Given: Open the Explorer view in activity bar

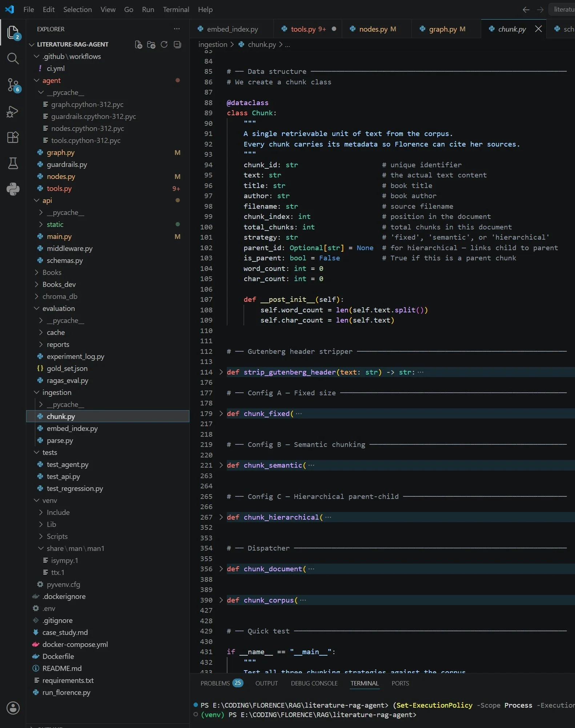Looking at the screenshot, I should [x=13, y=33].
